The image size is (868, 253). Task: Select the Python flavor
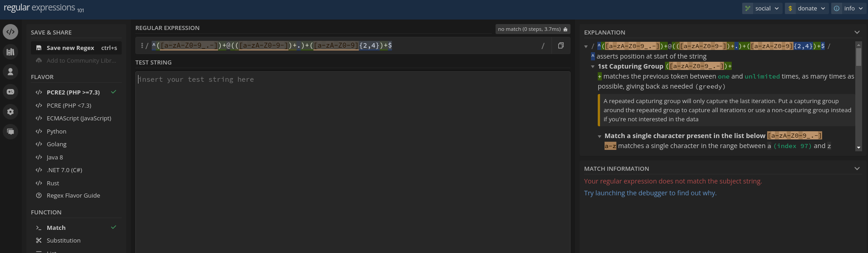pyautogui.click(x=56, y=131)
